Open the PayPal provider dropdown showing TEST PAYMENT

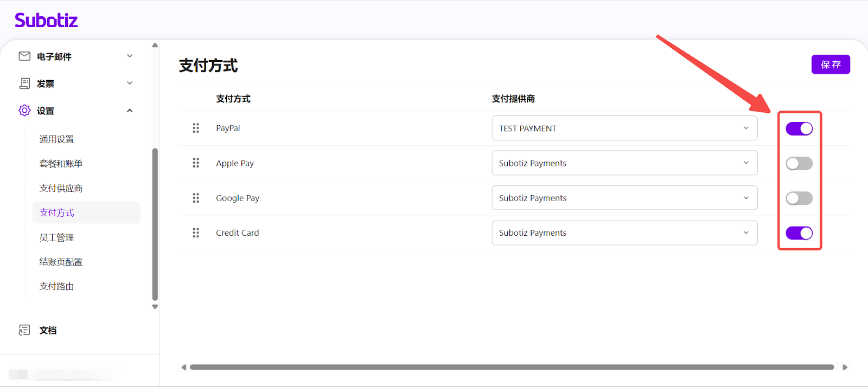point(624,128)
